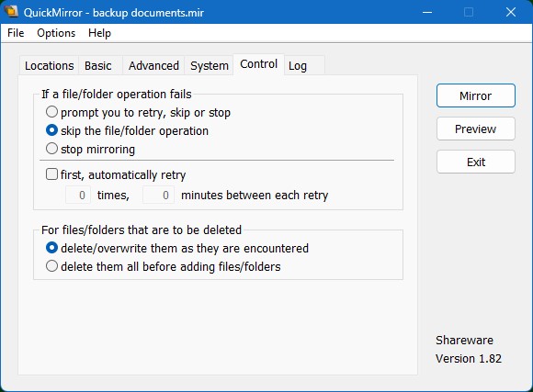Select 'skip the file/folder operation' option
Image resolution: width=533 pixels, height=392 pixels.
tap(127, 130)
